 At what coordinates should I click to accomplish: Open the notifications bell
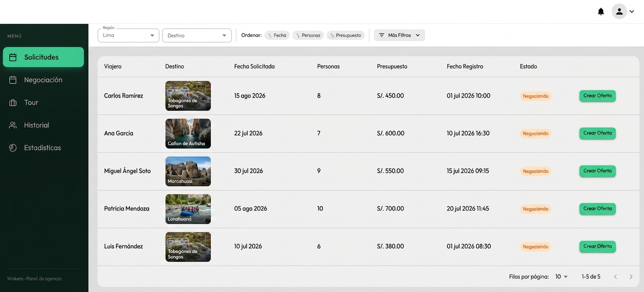601,11
